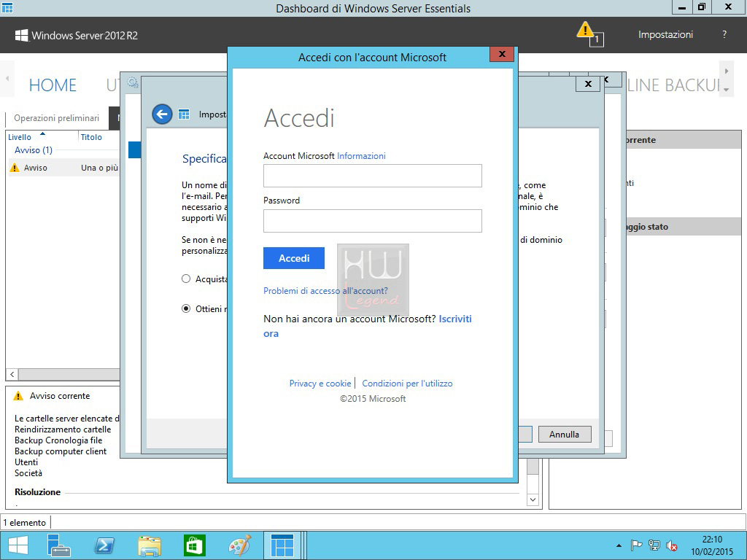Image resolution: width=747 pixels, height=560 pixels.
Task: Click the ONLINE BACKUP tab
Action: point(673,85)
